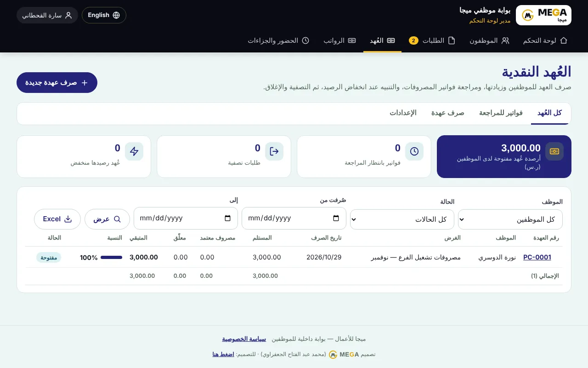Image resolution: width=588 pixels, height=368 pixels.
Task: Click the plus icon on صرف عهدة جديدة
Action: click(85, 83)
